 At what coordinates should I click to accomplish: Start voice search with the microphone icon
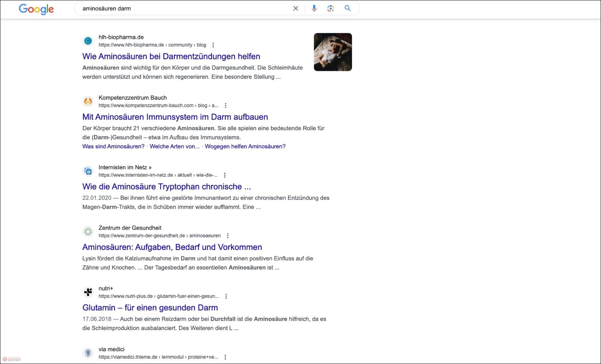[314, 8]
